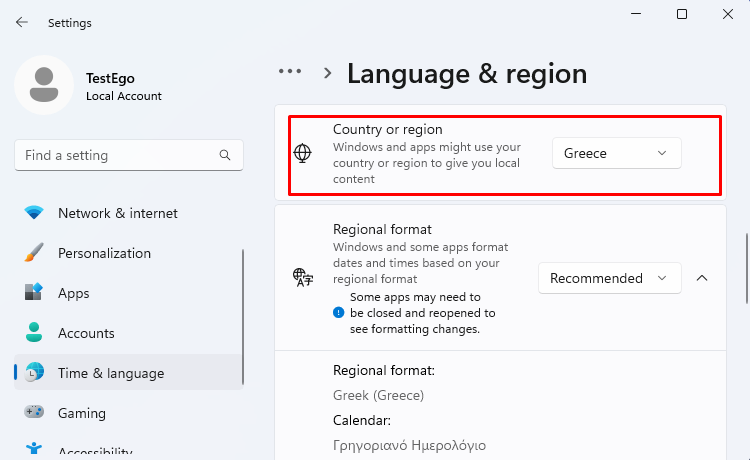Screen dimensions: 750x460
Task: Click the TestEgo profile avatar
Action: 44,85
